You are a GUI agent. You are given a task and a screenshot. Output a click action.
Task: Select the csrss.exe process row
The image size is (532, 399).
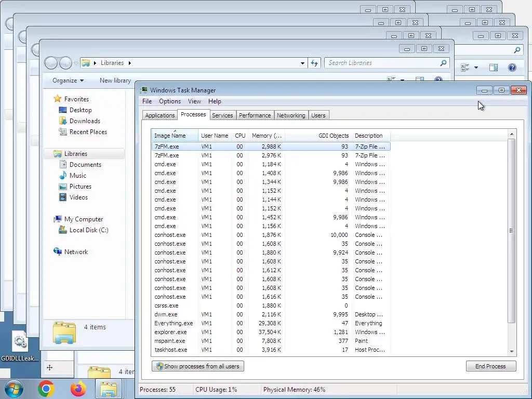(271, 305)
